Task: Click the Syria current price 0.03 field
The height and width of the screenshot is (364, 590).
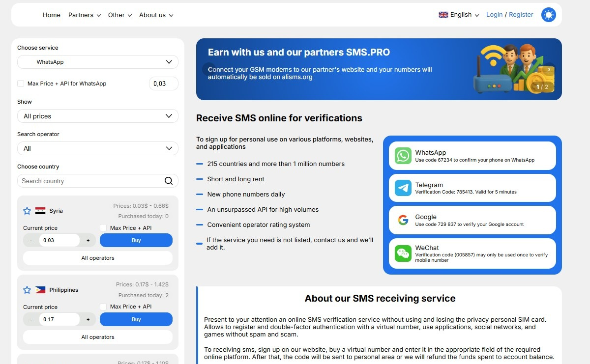Action: pos(59,240)
